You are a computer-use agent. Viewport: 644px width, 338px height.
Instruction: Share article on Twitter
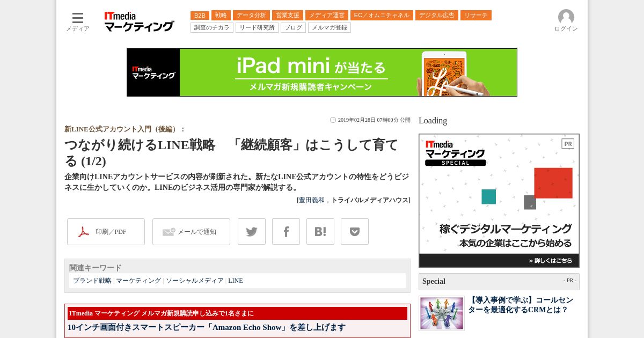coord(252,232)
